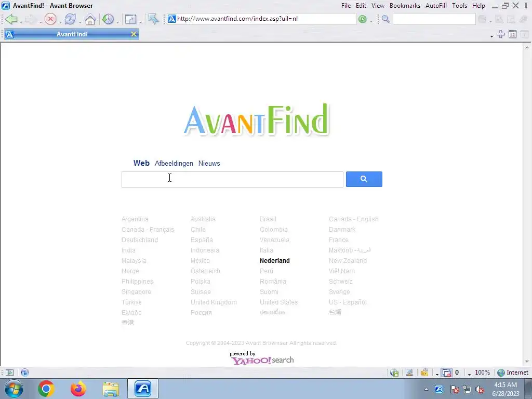Choose the United Kingdom region link
Viewport: 532px width, 399px height.
coord(214,302)
